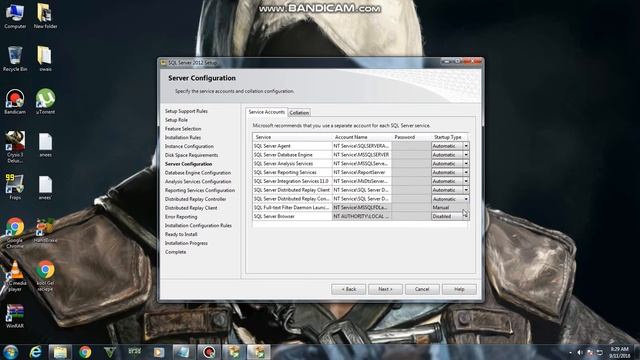Open the Windows Start menu orb
Screen dimensions: 640x360
(10, 352)
